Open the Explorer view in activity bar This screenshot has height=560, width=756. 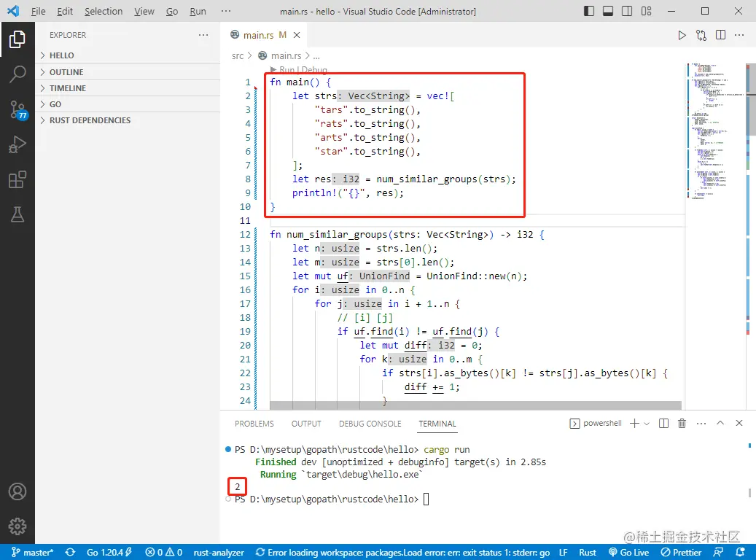click(x=17, y=39)
